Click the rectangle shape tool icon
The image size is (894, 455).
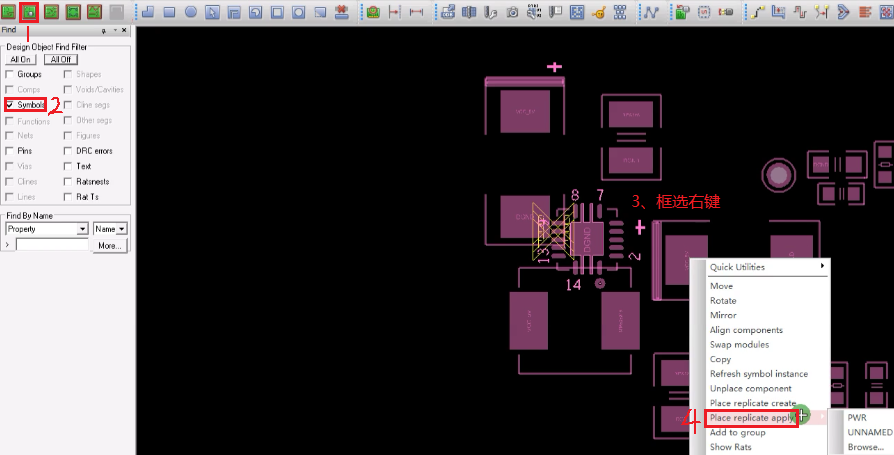pos(168,13)
